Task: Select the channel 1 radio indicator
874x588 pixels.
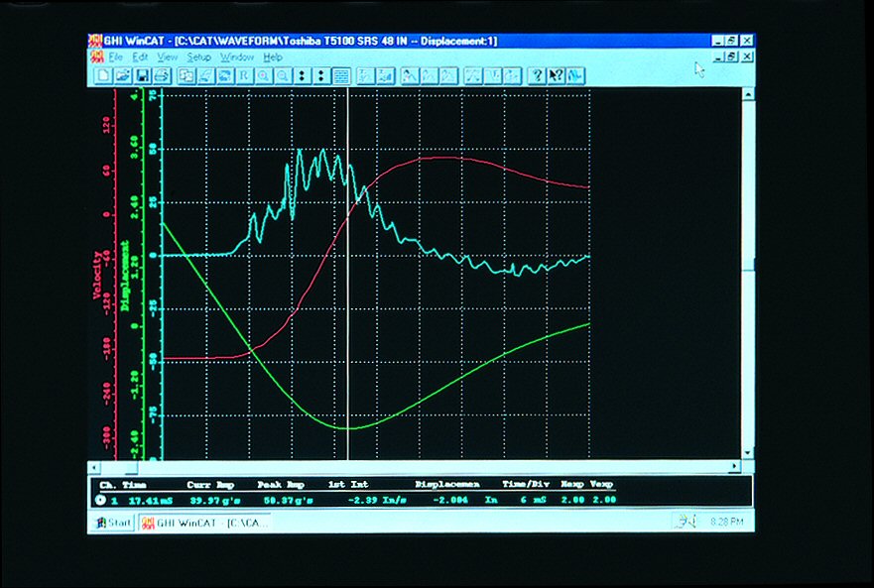Action: [x=100, y=500]
